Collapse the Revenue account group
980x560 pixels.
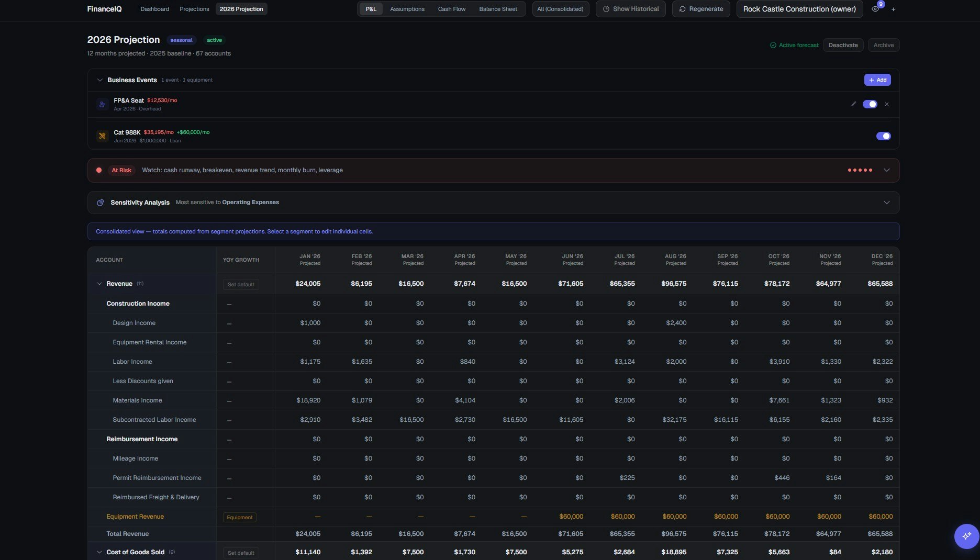99,284
